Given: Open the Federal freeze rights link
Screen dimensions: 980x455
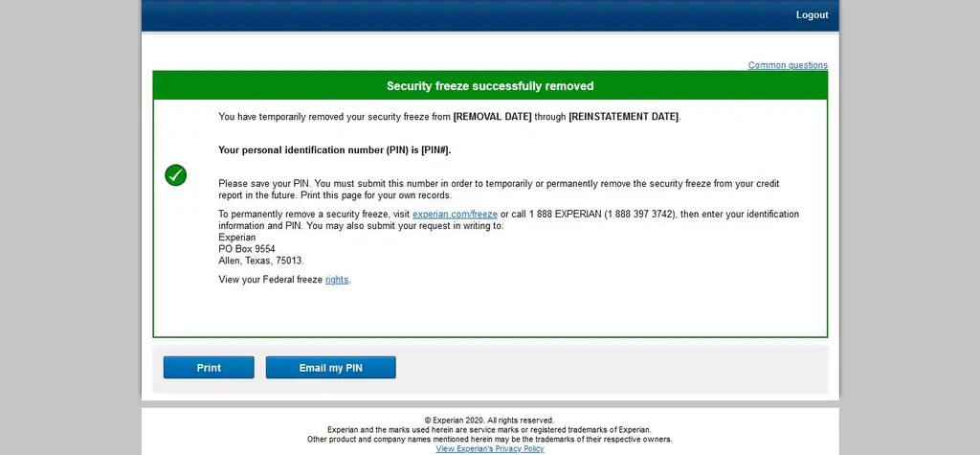Looking at the screenshot, I should click(337, 280).
